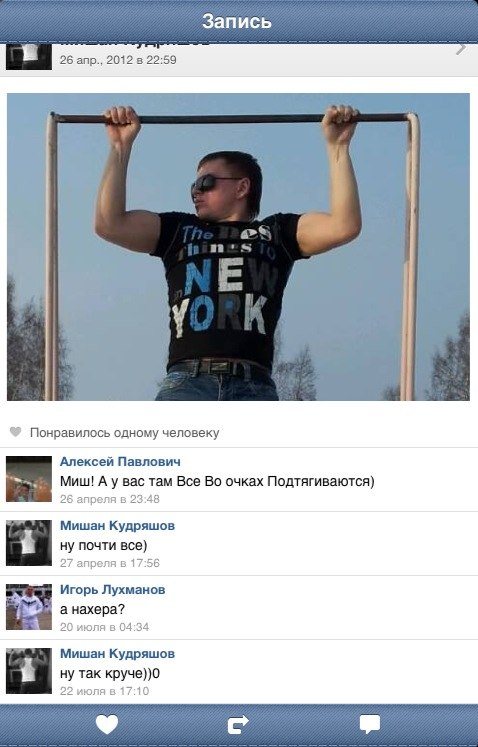This screenshot has height=747, width=478.
Task: Tap the repost arrow icon in bottom bar
Action: pos(238,725)
